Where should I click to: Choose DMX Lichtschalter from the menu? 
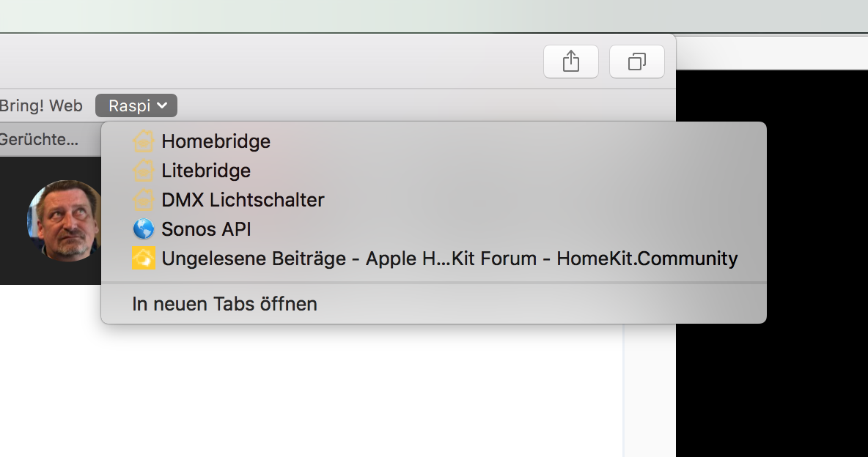243,199
